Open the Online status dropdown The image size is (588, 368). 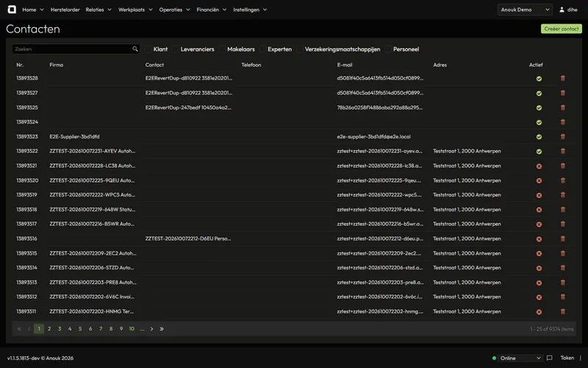pyautogui.click(x=520, y=358)
